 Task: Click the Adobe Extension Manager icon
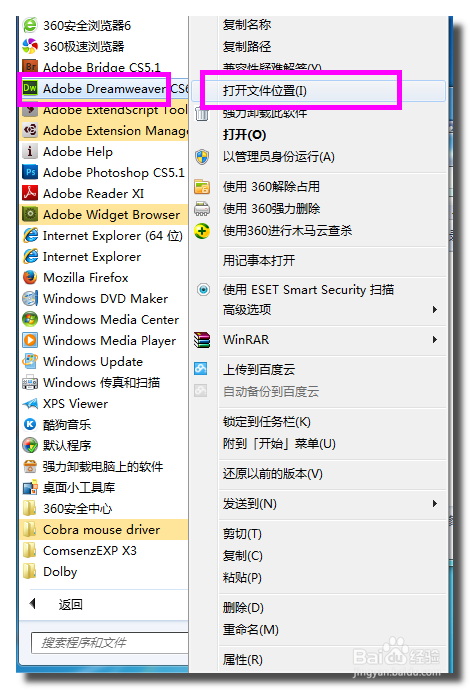coord(30,130)
